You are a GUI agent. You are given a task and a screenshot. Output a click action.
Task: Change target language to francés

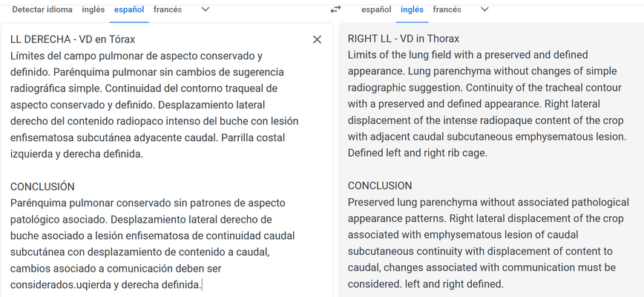coord(447,10)
